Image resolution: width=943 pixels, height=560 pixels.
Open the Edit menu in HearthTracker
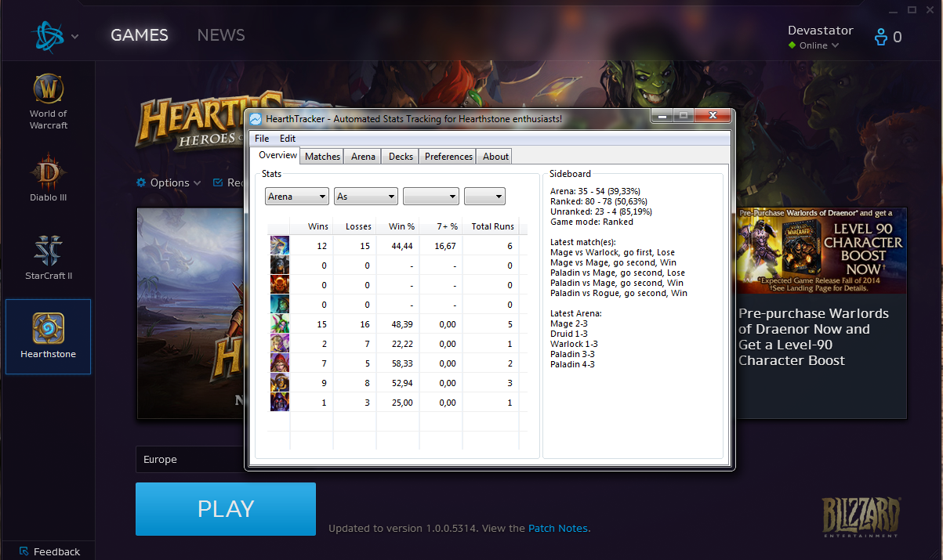point(288,139)
